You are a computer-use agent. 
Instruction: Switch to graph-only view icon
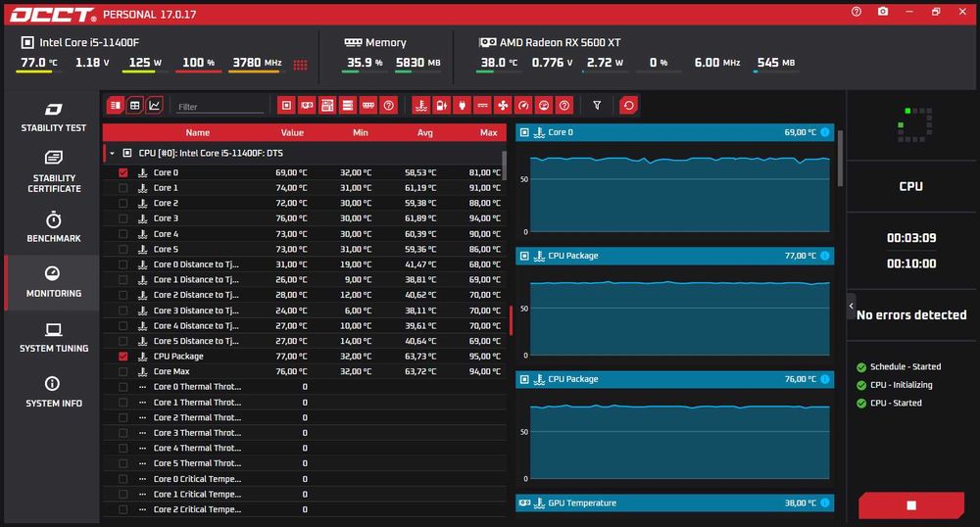155,106
